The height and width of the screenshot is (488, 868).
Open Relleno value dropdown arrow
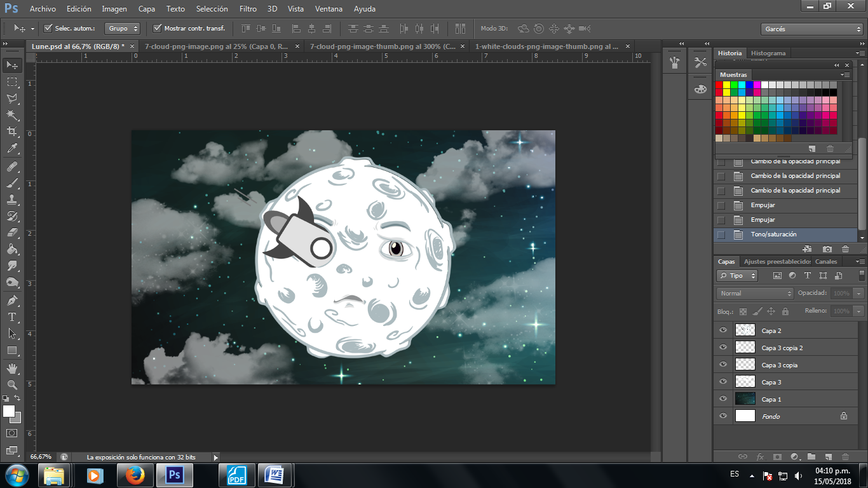[858, 311]
